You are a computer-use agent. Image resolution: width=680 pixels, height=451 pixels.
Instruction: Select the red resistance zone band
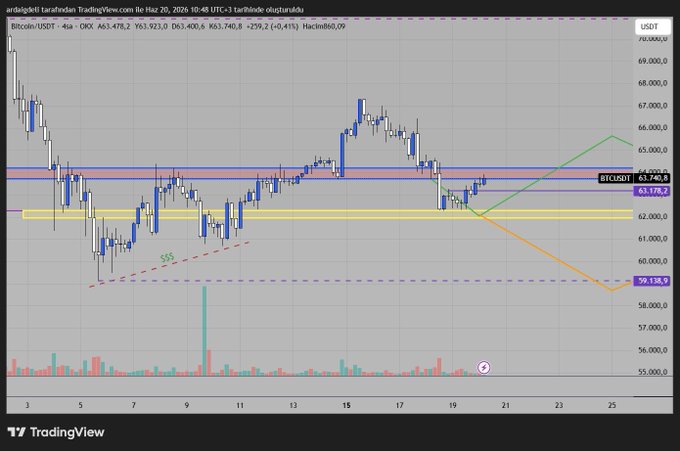click(x=320, y=173)
